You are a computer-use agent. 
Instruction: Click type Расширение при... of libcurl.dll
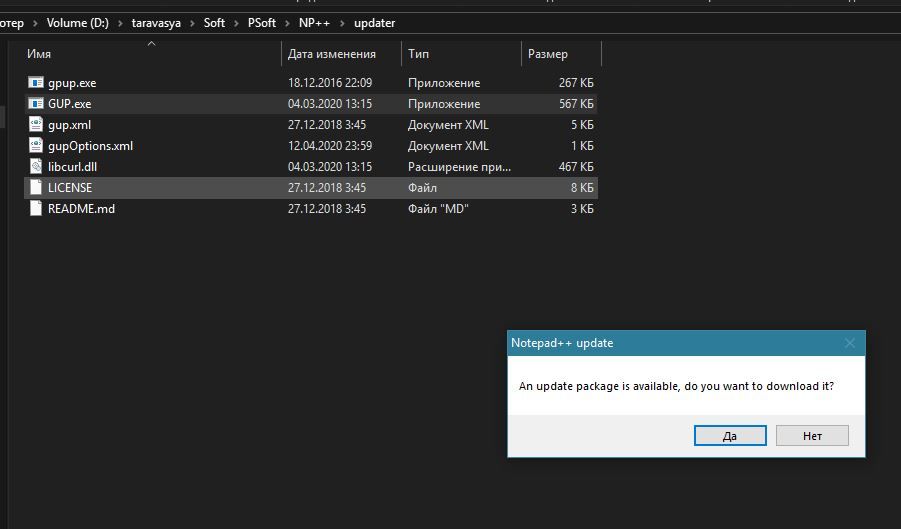click(x=459, y=167)
